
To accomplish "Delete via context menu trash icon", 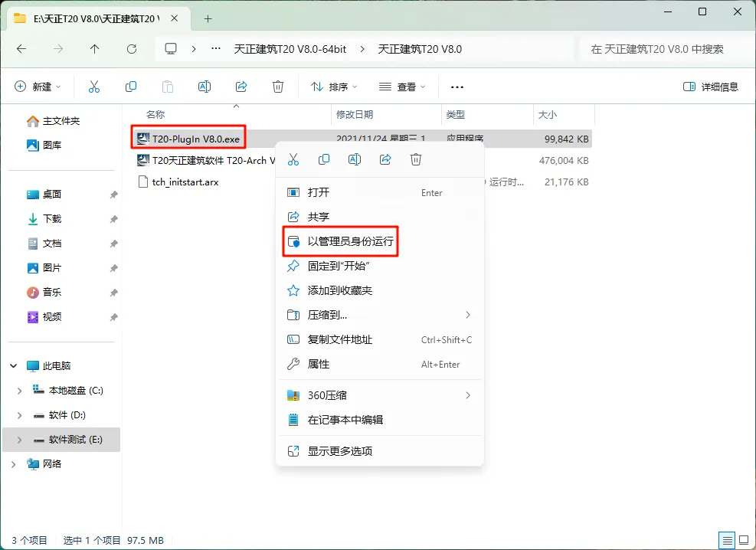I will 416,159.
